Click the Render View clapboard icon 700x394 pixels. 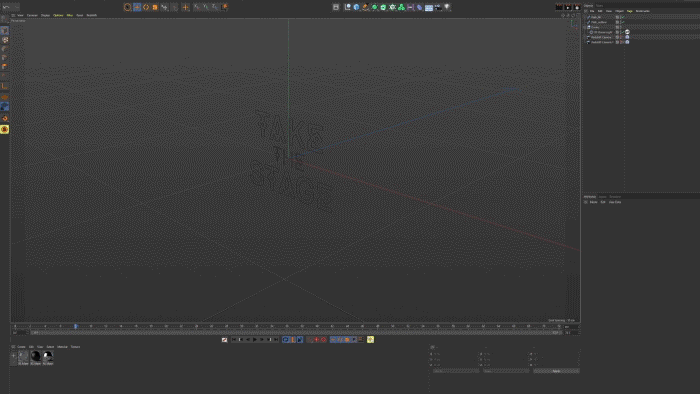pyautogui.click(x=559, y=7)
